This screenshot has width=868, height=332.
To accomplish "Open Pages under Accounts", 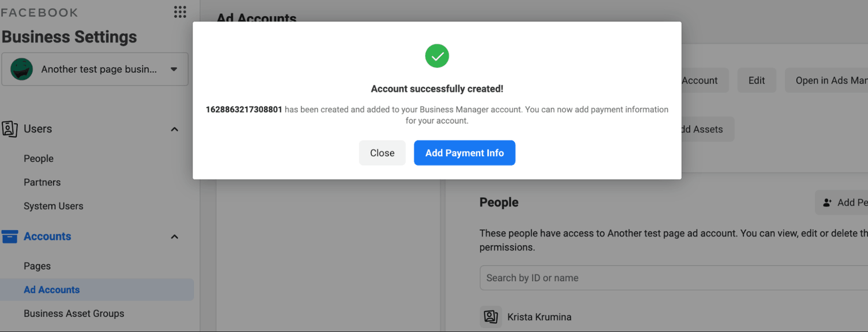I will point(37,266).
